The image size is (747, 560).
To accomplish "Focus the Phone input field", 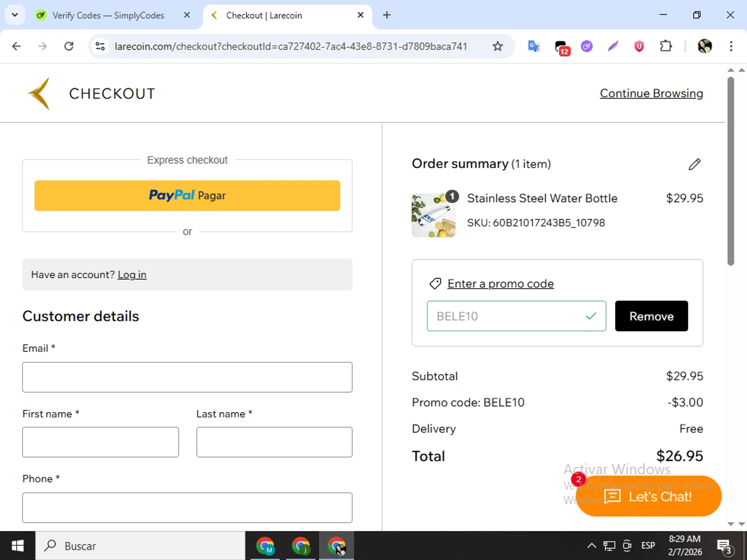I will (187, 508).
